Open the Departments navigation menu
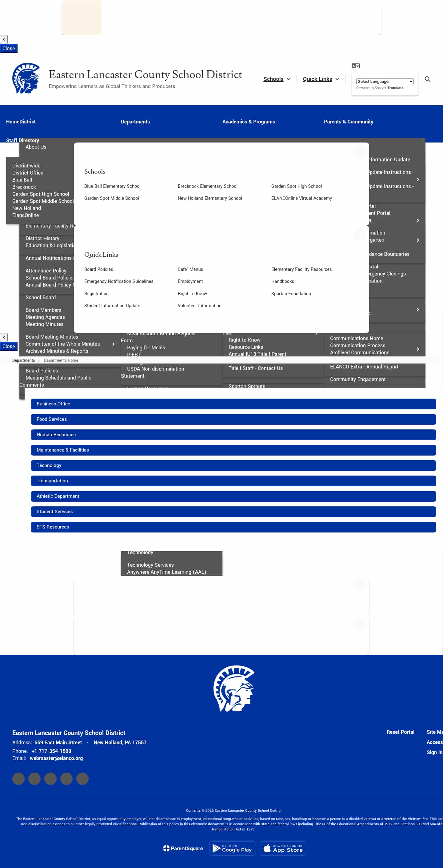 135,122
